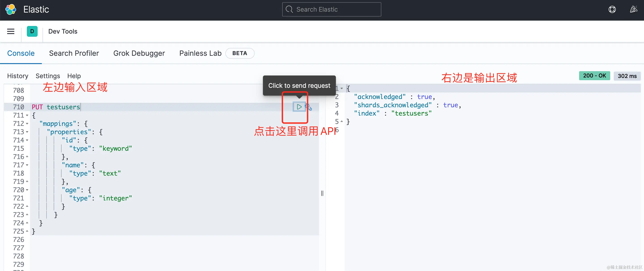Open the hamburger navigation menu
Screen dimensions: 644x271
point(11,31)
